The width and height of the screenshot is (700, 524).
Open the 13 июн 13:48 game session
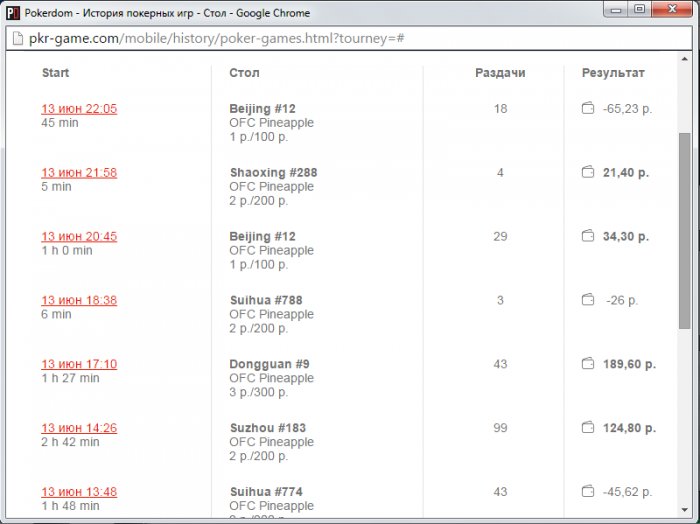pyautogui.click(x=79, y=493)
